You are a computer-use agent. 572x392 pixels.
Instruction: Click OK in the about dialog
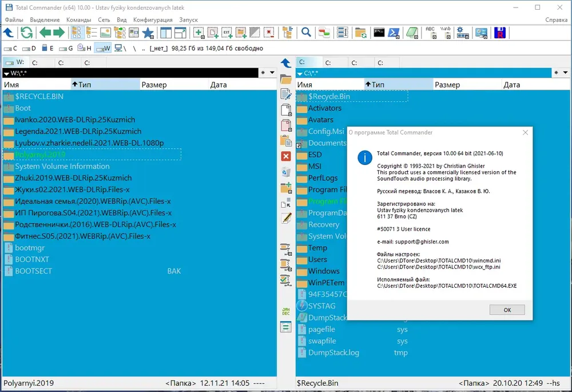pyautogui.click(x=507, y=310)
